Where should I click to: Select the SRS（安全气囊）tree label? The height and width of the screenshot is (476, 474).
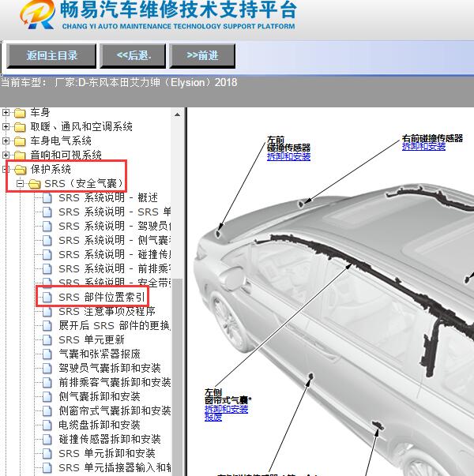[84, 183]
